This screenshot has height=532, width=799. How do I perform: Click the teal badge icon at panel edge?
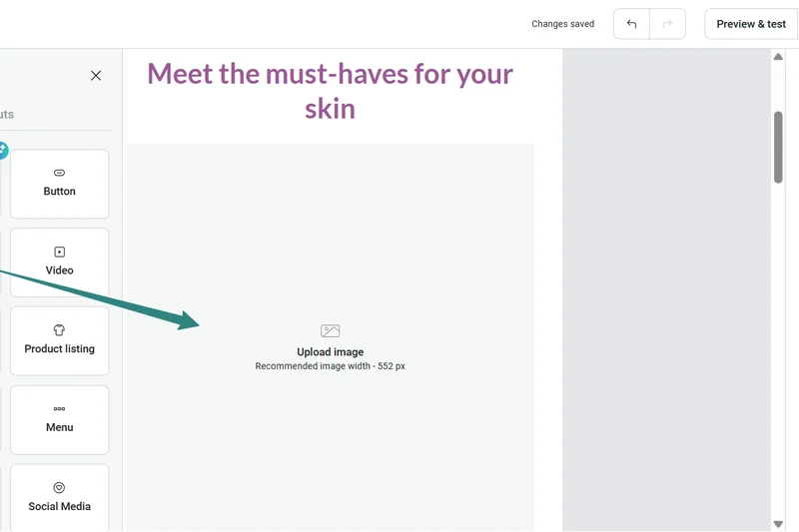click(3, 151)
